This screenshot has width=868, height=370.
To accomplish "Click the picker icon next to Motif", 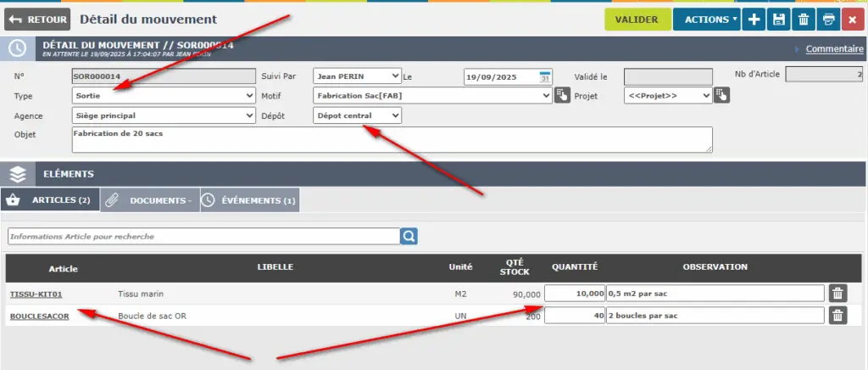I will coord(563,96).
